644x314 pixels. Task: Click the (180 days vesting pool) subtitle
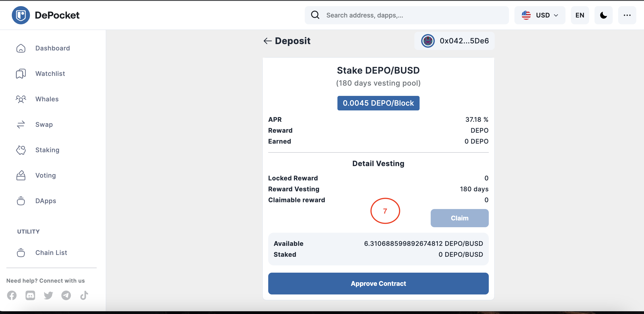378,83
